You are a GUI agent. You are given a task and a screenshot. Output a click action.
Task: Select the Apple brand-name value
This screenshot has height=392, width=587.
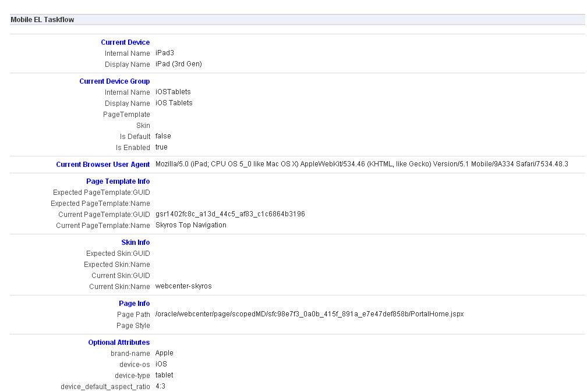pos(164,353)
